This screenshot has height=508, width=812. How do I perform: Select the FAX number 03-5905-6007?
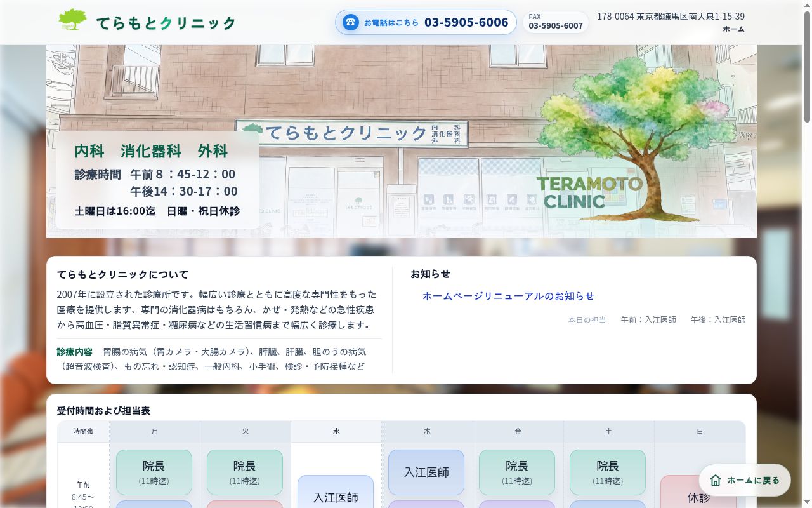(x=556, y=26)
